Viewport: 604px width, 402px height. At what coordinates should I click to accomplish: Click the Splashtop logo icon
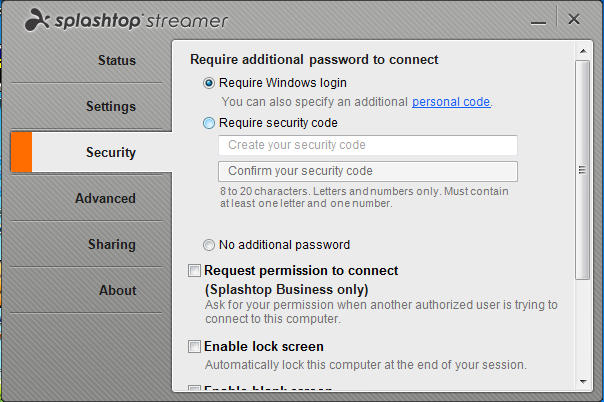(x=37, y=20)
